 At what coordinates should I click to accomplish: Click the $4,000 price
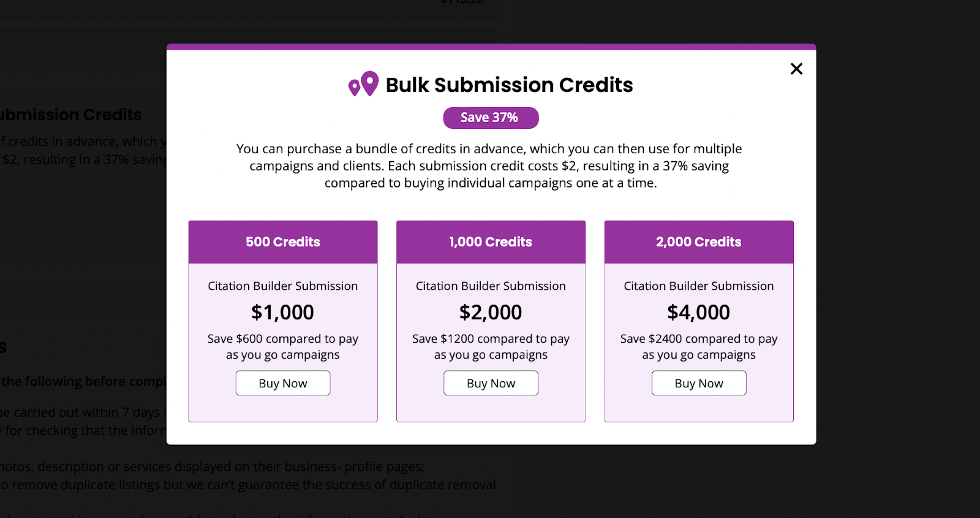click(699, 313)
